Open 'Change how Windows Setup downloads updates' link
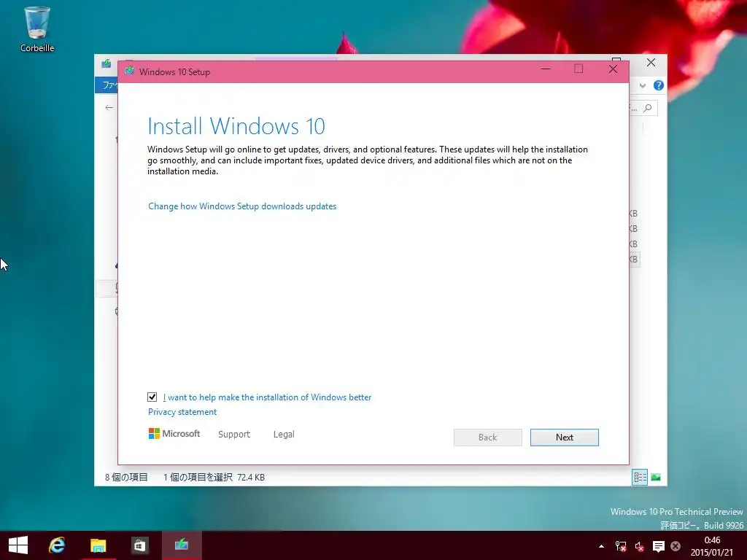 point(242,206)
